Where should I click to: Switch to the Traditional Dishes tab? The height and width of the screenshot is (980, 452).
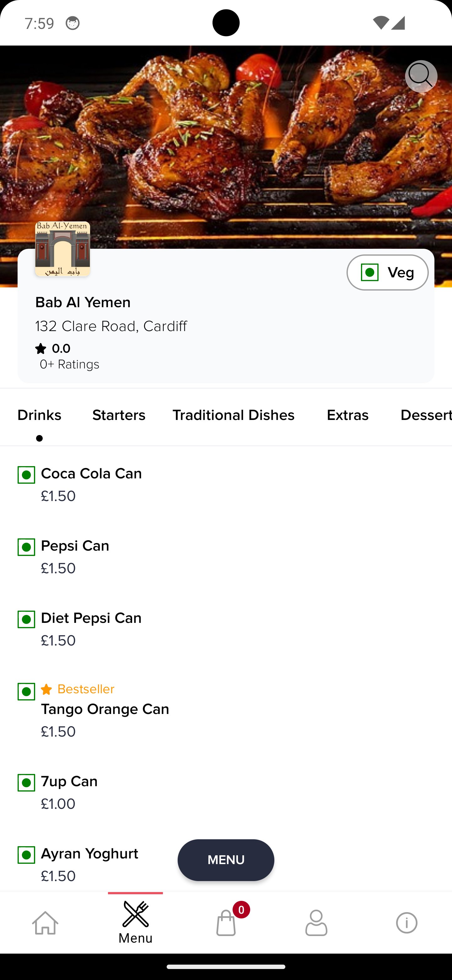click(x=234, y=415)
